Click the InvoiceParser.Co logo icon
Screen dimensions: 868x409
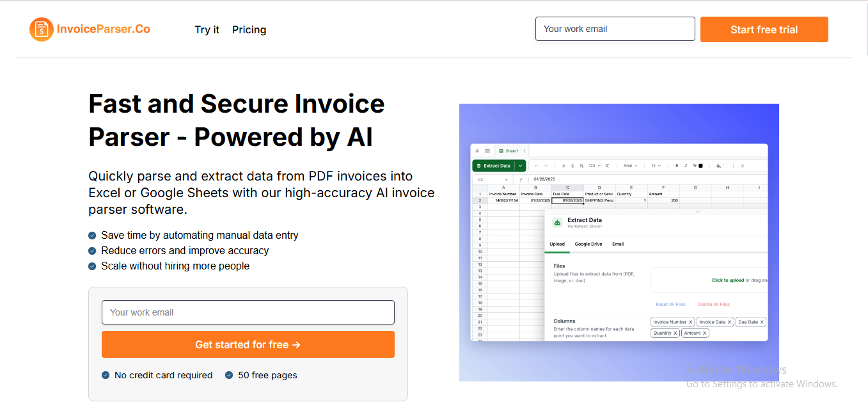click(42, 29)
